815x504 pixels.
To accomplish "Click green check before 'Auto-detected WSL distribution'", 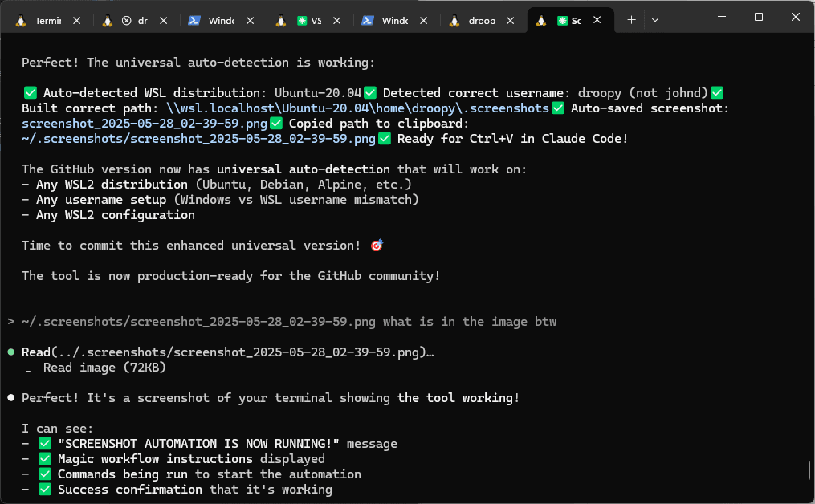I will click(x=31, y=93).
